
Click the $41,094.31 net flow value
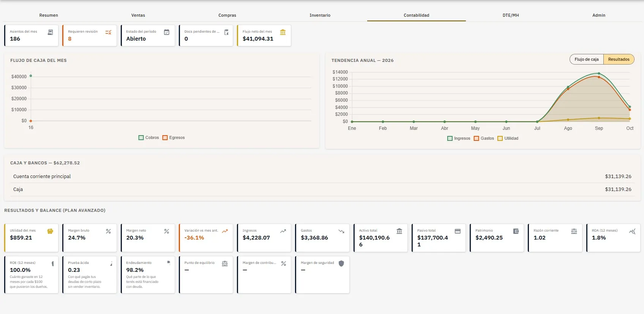tap(258, 39)
